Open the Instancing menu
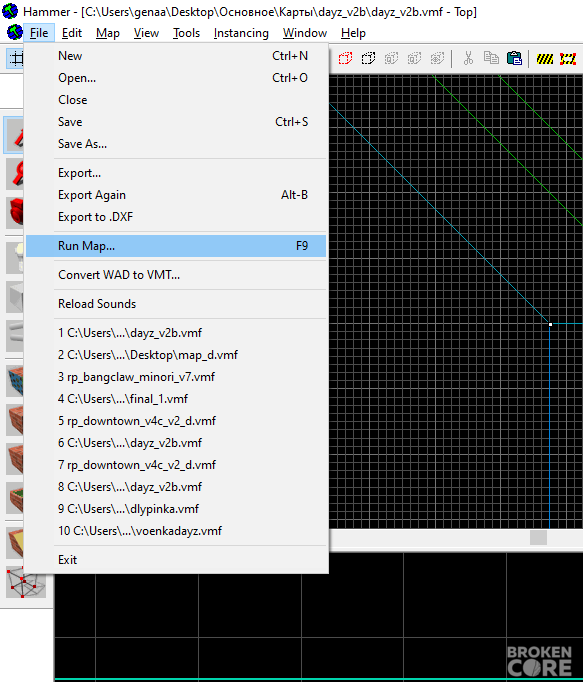The image size is (583, 682). [241, 33]
